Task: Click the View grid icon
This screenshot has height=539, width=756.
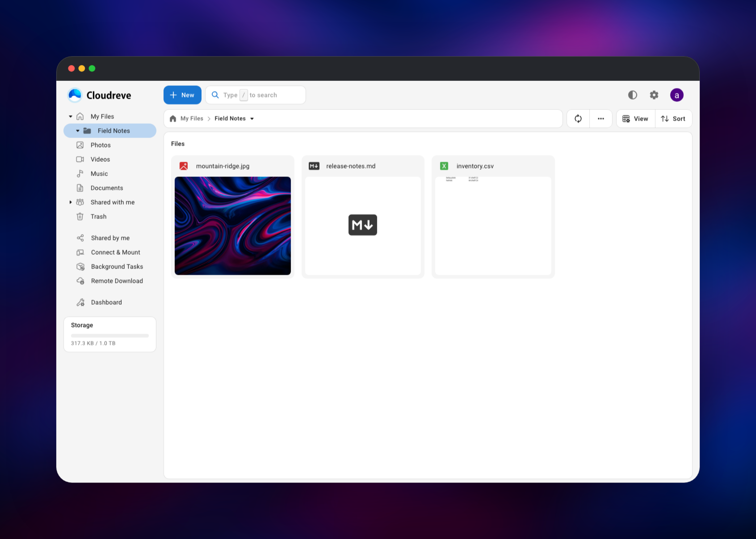Action: pyautogui.click(x=626, y=119)
